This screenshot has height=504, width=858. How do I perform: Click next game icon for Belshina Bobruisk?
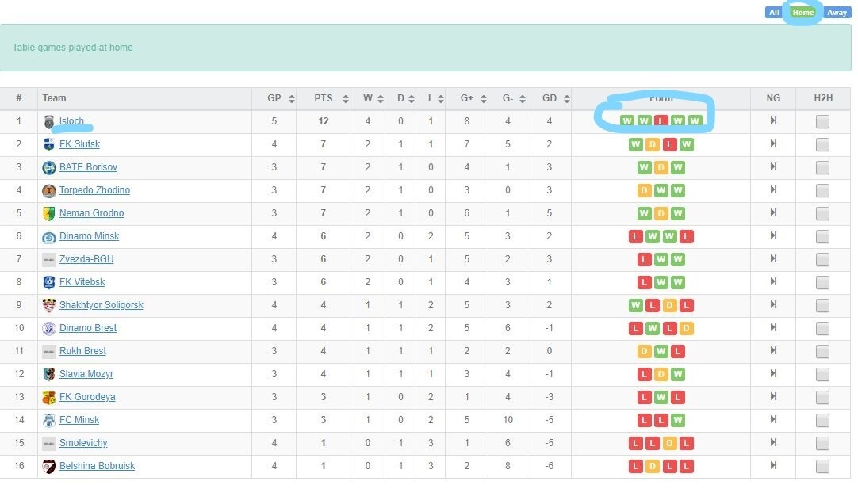click(773, 466)
